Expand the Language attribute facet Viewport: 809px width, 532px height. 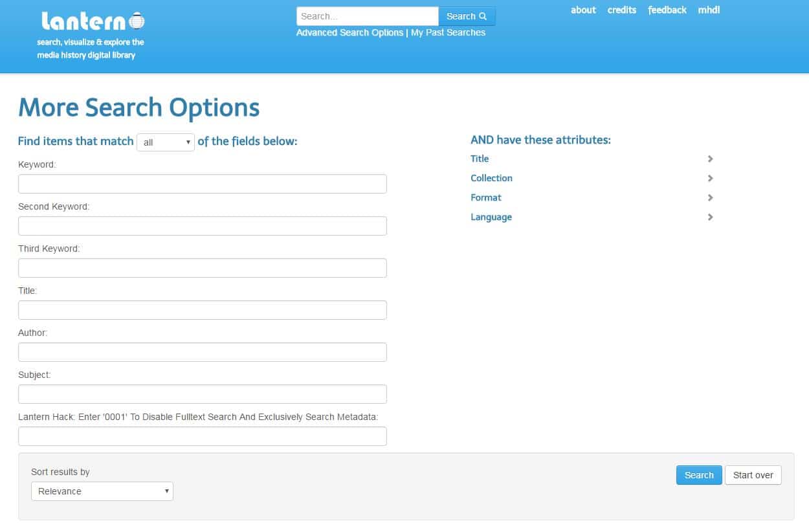(x=491, y=217)
